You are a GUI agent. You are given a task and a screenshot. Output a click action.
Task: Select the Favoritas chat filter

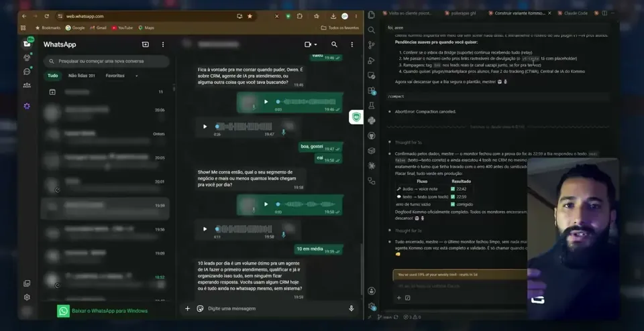click(115, 76)
